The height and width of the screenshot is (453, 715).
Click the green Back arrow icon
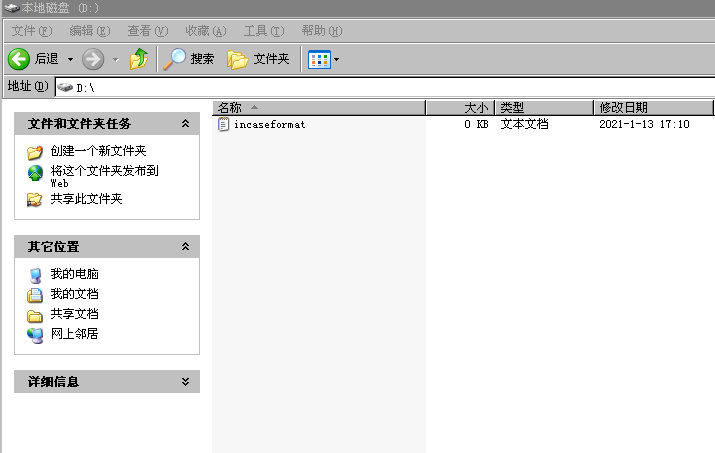pyautogui.click(x=18, y=59)
